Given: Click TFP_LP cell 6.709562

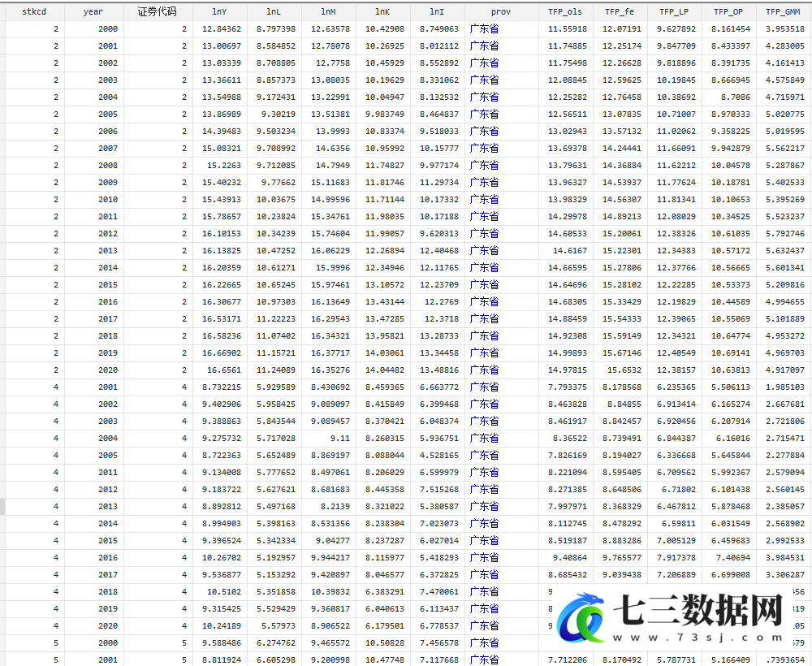Looking at the screenshot, I should coord(674,473).
